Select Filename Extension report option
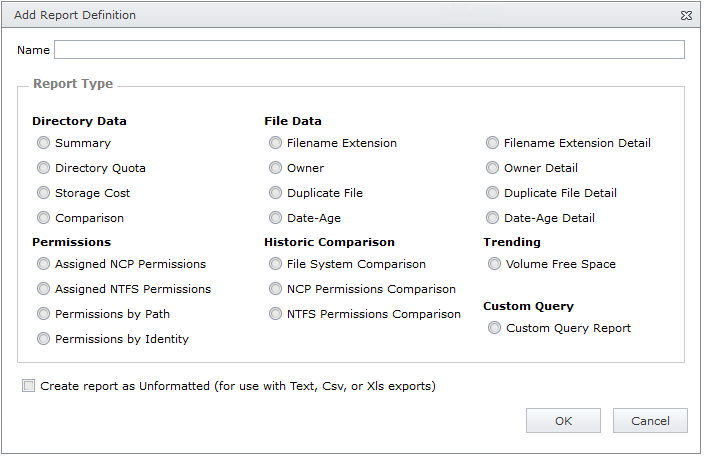704x456 pixels. 275,143
